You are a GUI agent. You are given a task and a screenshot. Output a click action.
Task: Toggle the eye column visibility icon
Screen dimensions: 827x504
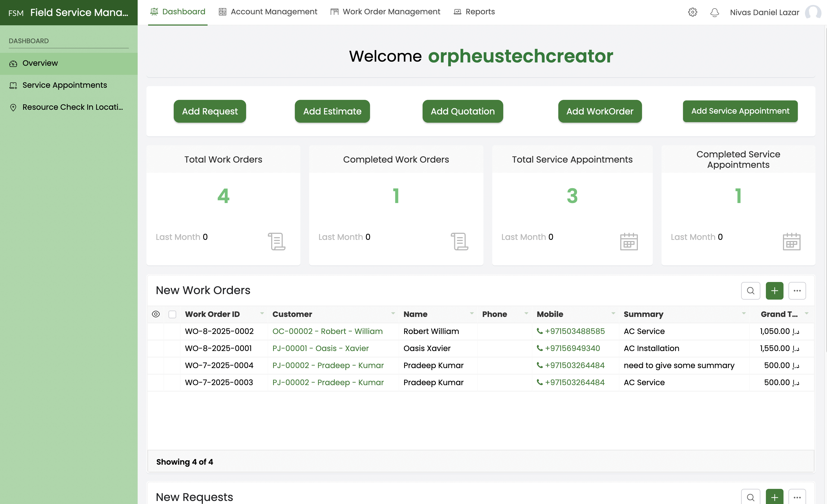(x=156, y=314)
